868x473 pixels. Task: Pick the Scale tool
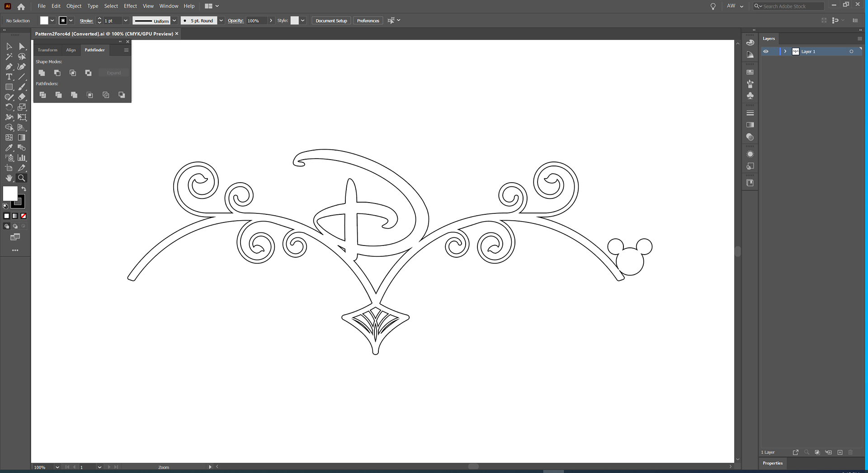point(22,107)
